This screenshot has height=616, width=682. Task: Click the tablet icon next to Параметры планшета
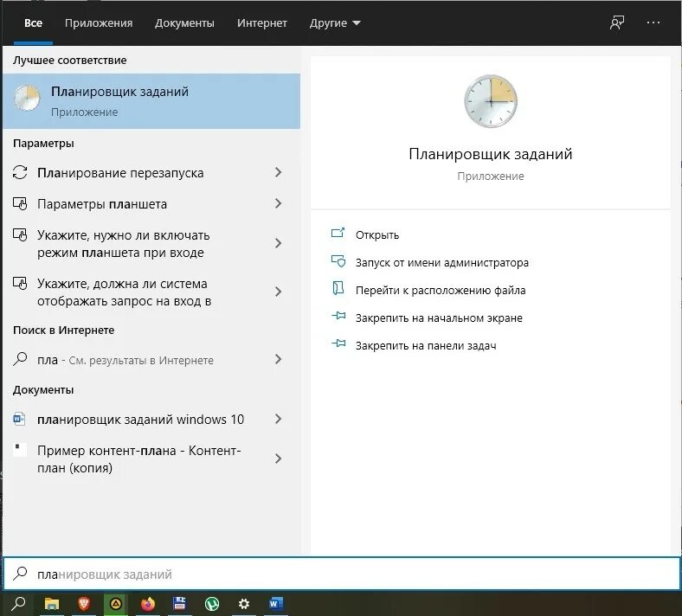(20, 203)
